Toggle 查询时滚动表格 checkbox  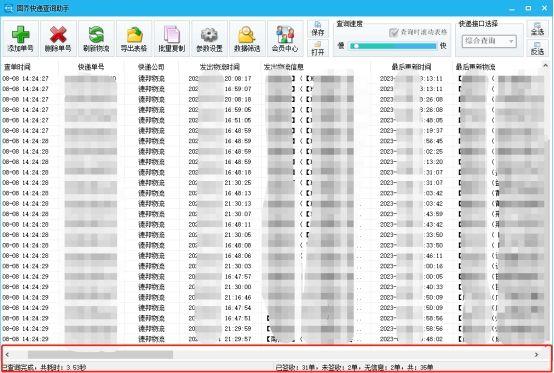click(x=393, y=32)
